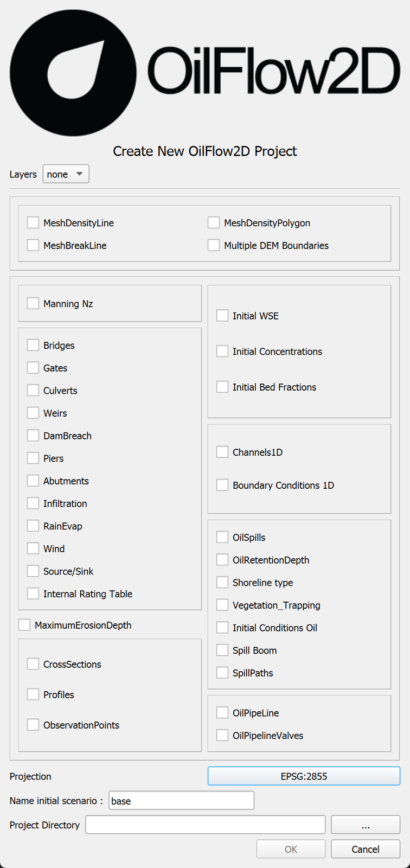Check the Bridges checkbox
The image size is (410, 868).
click(33, 346)
